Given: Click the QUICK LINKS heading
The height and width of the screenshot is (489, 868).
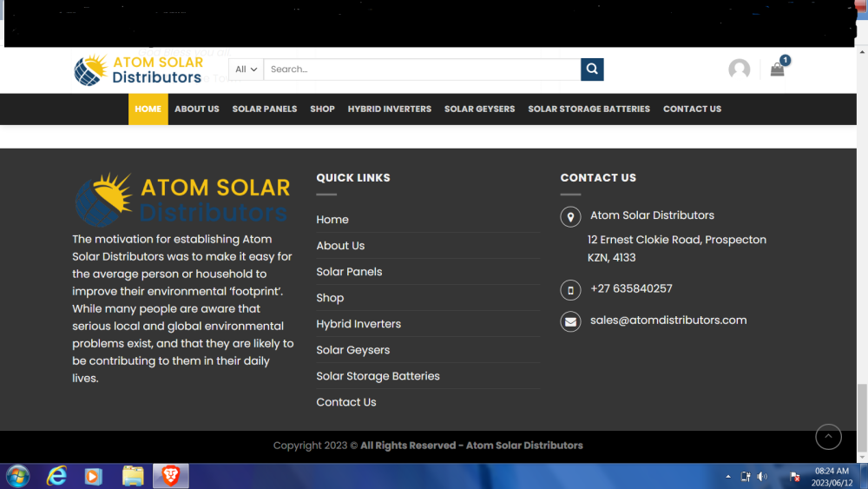Looking at the screenshot, I should tap(353, 178).
